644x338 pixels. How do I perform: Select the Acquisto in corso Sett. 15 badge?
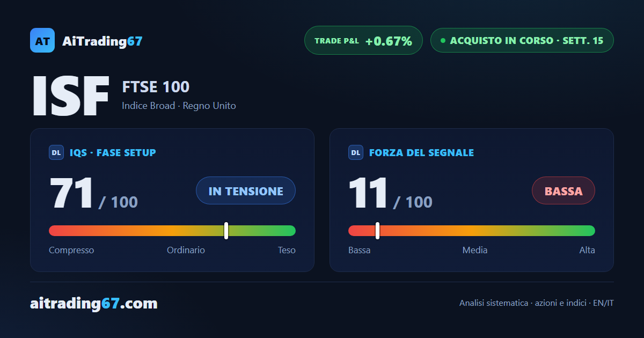(522, 40)
